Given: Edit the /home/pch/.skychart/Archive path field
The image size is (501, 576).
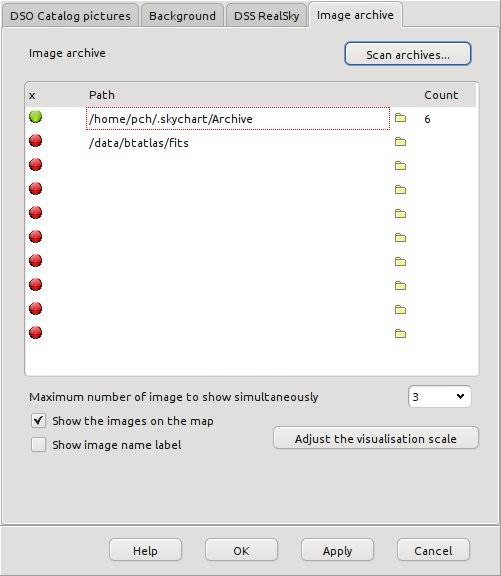Looking at the screenshot, I should click(238, 119).
